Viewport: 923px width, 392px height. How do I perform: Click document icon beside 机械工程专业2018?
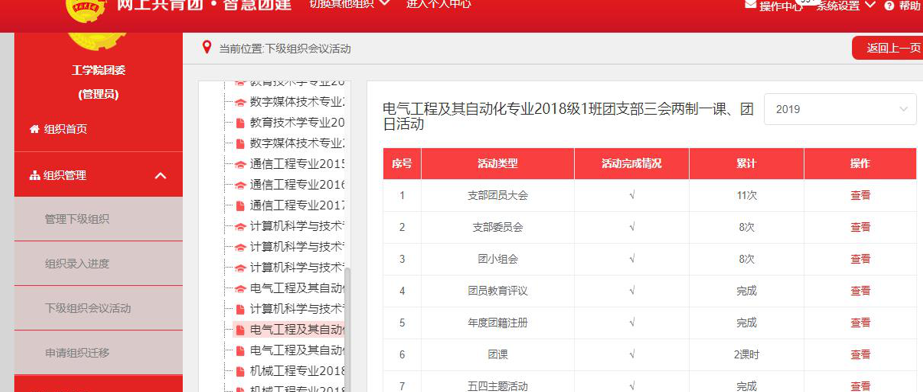[x=240, y=371]
